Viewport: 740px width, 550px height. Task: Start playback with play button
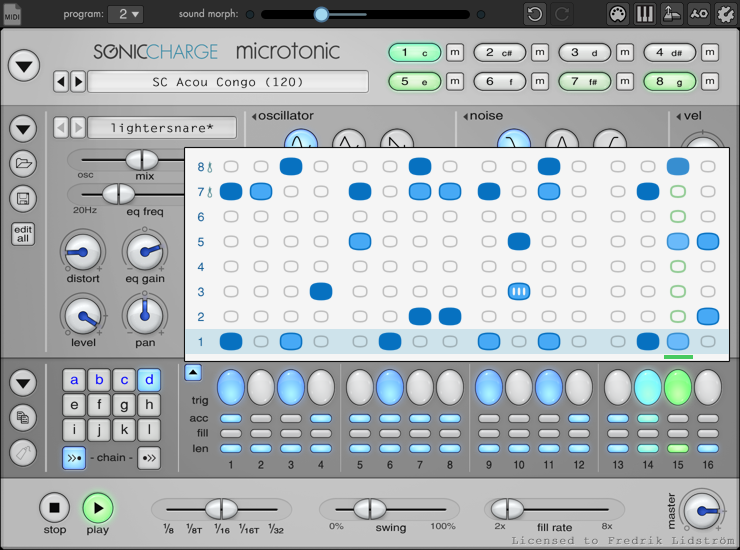(x=98, y=508)
